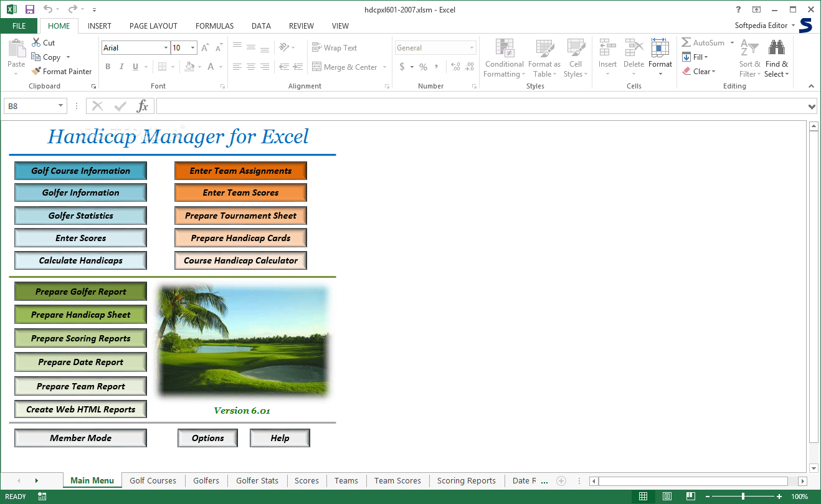Image resolution: width=821 pixels, height=504 pixels.
Task: Click Enter Team Scores button
Action: tap(240, 193)
